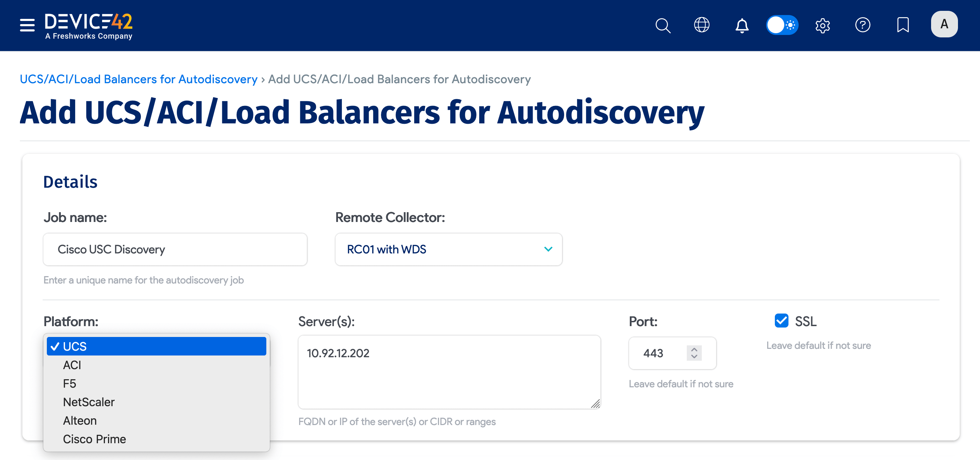Increase the Port value with stepper

click(694, 349)
